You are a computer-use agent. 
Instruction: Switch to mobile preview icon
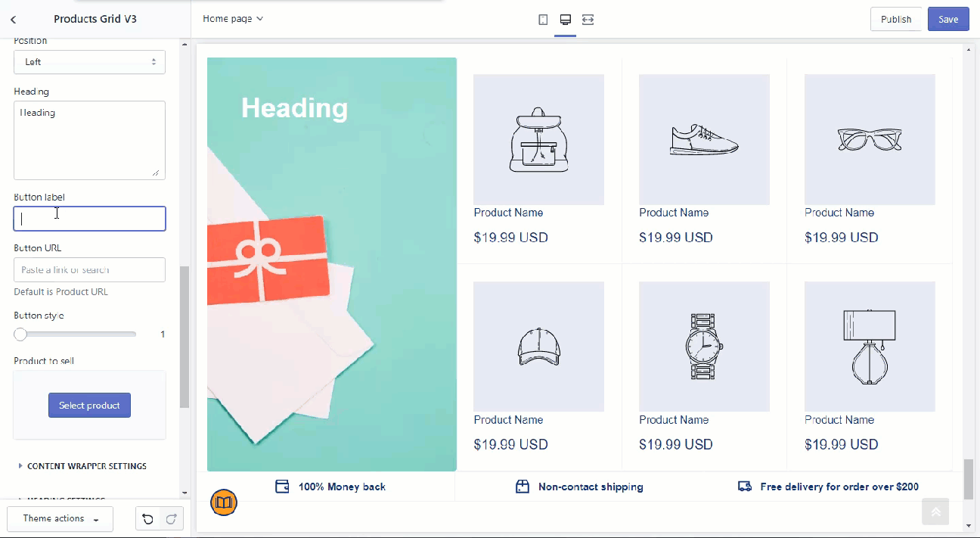(x=543, y=20)
